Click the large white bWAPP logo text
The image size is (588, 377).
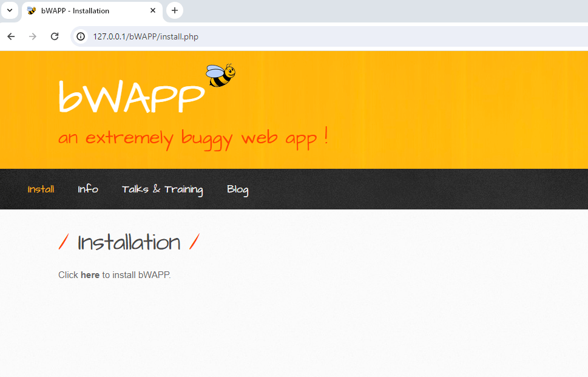pos(131,97)
